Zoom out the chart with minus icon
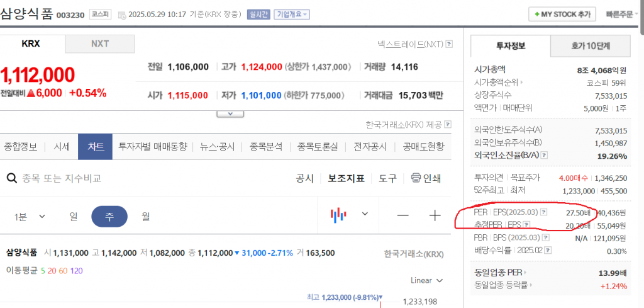 pyautogui.click(x=402, y=216)
